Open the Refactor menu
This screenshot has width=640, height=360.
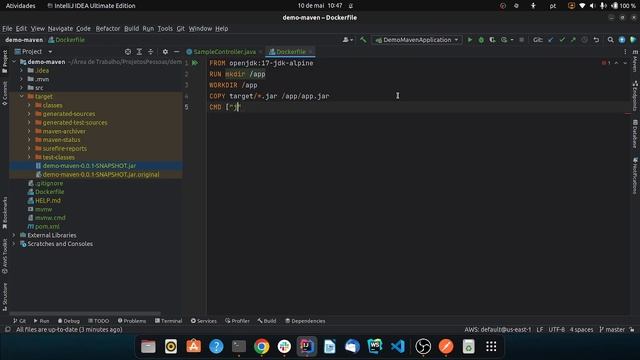(x=108, y=29)
